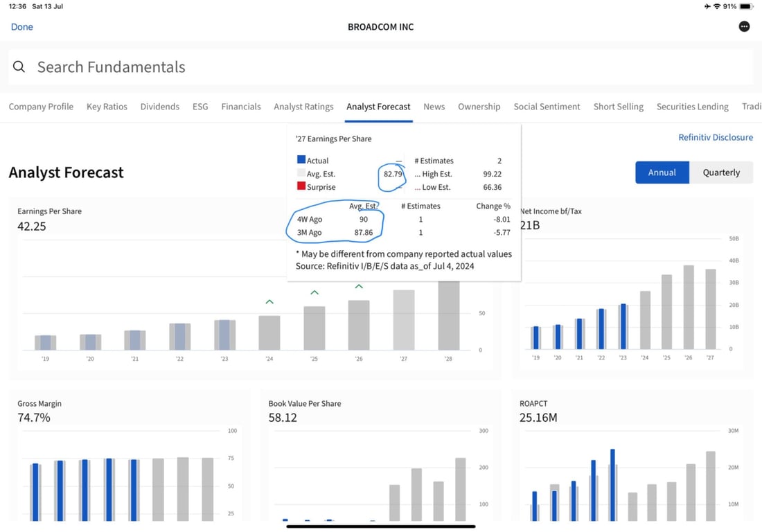
Task: Click the green surprise arrow above '25
Action: pos(314,292)
